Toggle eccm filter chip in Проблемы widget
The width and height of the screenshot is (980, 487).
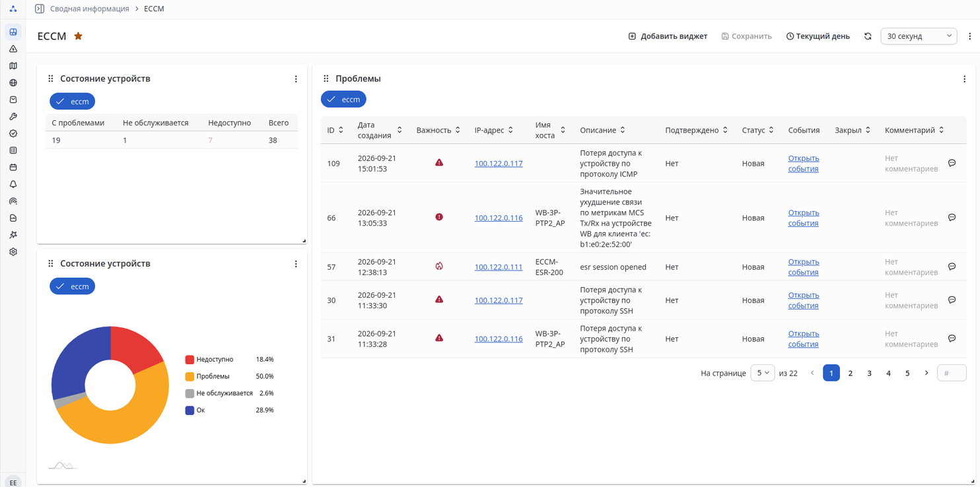point(343,99)
